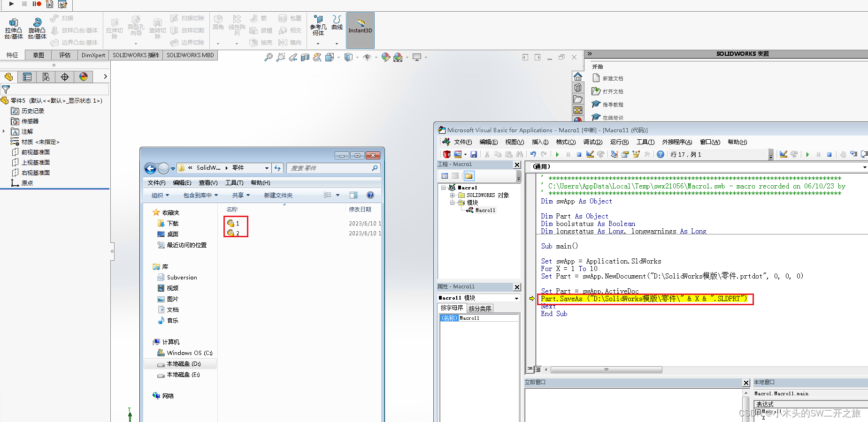Click the Explorer help icon in toolbar
Viewport: 868px width, 422px height.
click(370, 195)
